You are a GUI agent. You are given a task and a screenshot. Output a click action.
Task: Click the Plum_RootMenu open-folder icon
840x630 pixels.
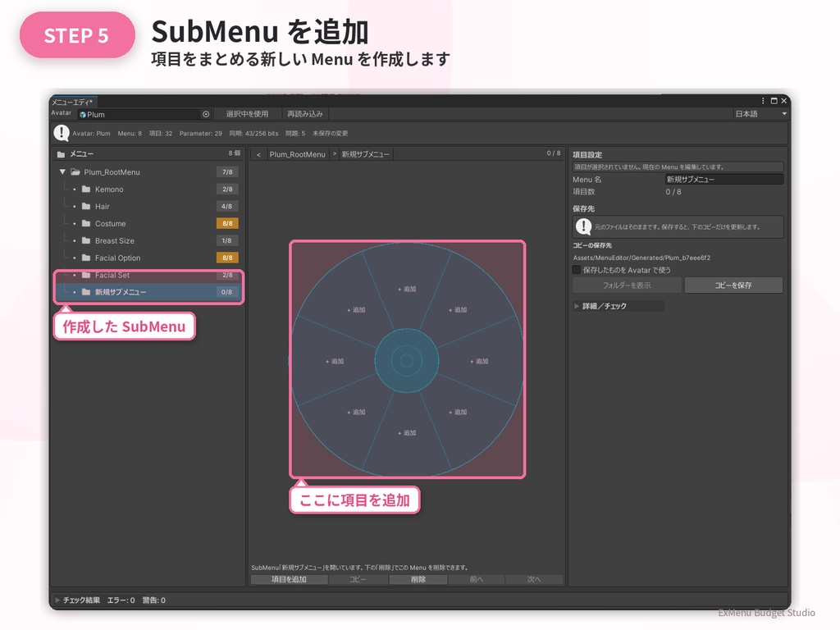click(75, 172)
